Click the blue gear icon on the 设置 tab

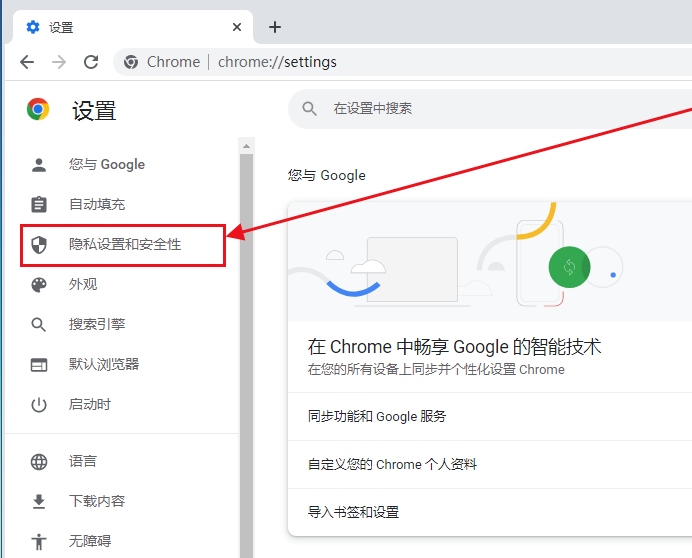pyautogui.click(x=33, y=27)
